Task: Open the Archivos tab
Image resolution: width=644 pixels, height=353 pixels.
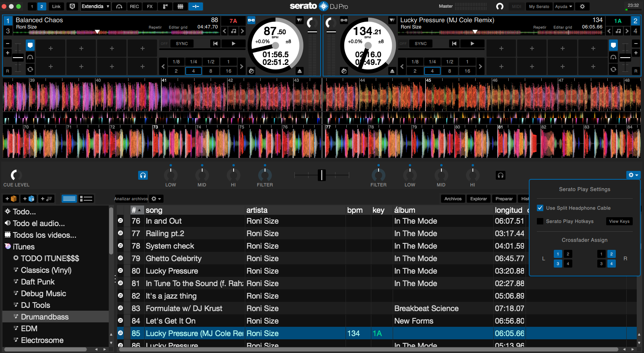Action: tap(453, 199)
